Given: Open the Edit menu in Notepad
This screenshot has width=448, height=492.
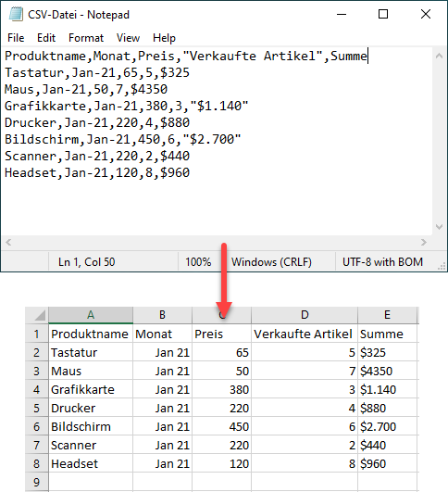Looking at the screenshot, I should point(46,38).
